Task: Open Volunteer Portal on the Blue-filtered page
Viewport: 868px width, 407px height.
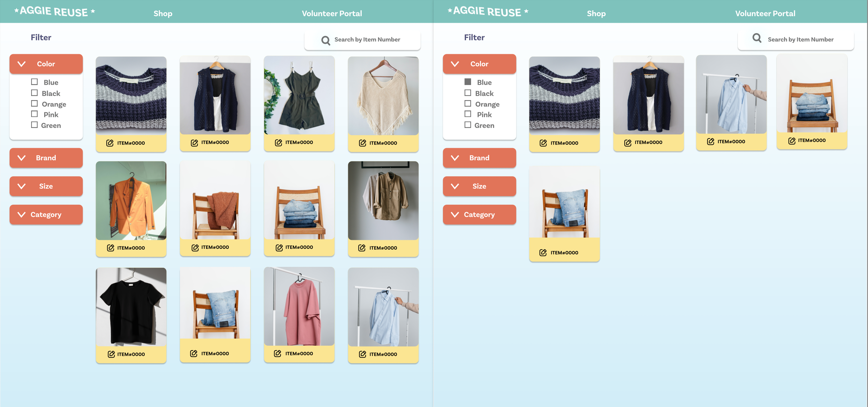Action: click(x=765, y=13)
